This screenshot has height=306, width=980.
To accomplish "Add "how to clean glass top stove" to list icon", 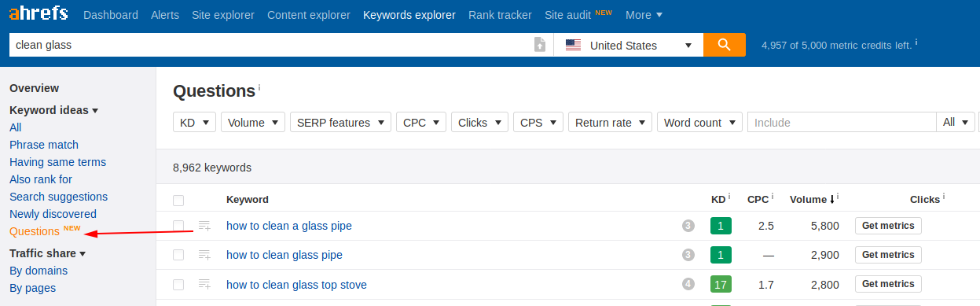I will [204, 284].
